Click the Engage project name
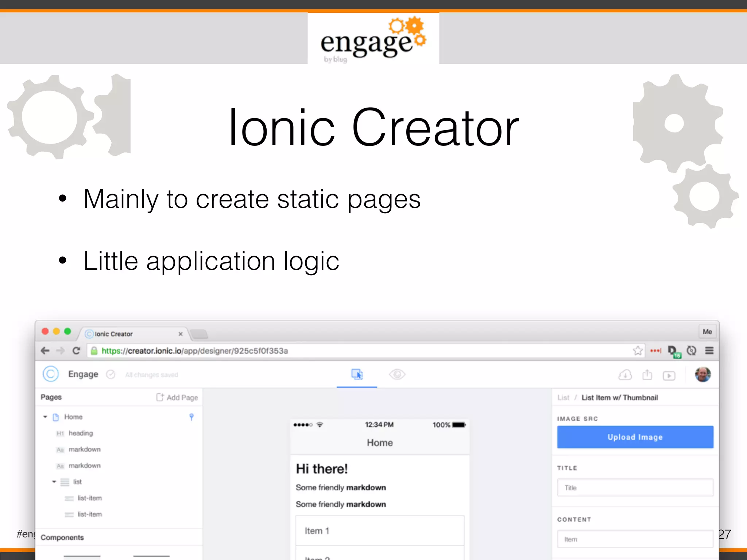 pyautogui.click(x=83, y=374)
